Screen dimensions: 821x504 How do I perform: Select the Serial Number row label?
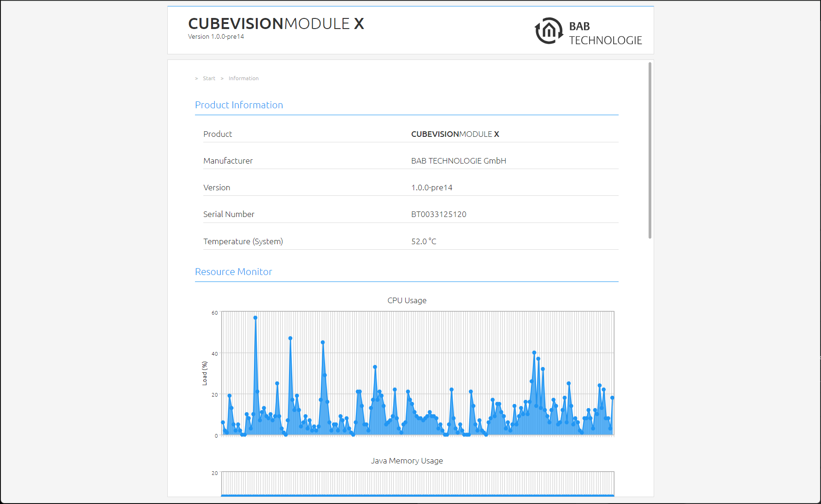point(229,214)
